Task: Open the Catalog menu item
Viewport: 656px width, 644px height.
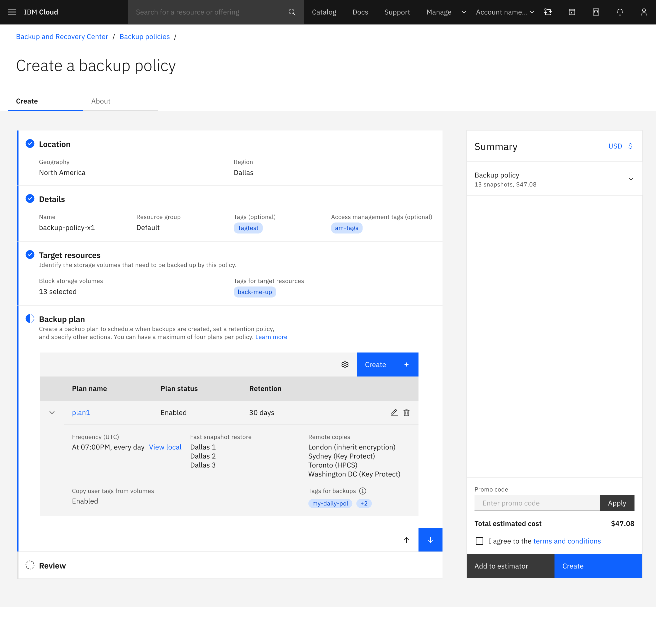Action: 324,12
